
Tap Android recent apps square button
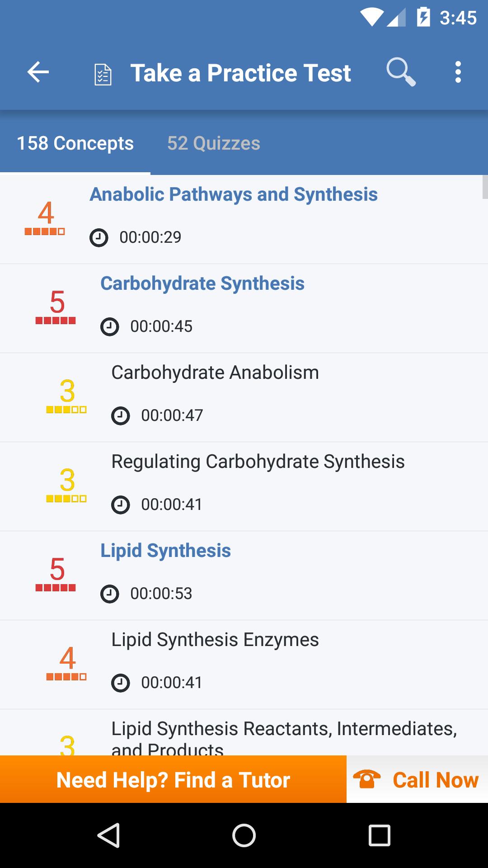380,835
